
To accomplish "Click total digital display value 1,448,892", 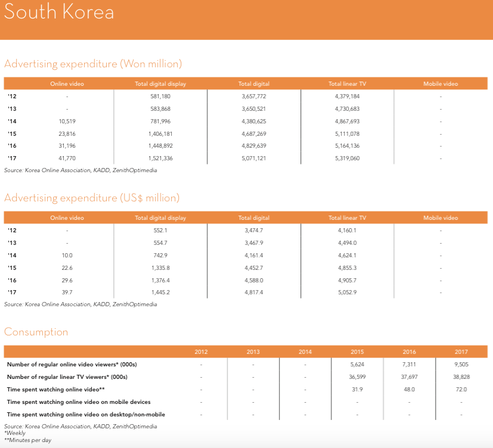I will point(160,146).
